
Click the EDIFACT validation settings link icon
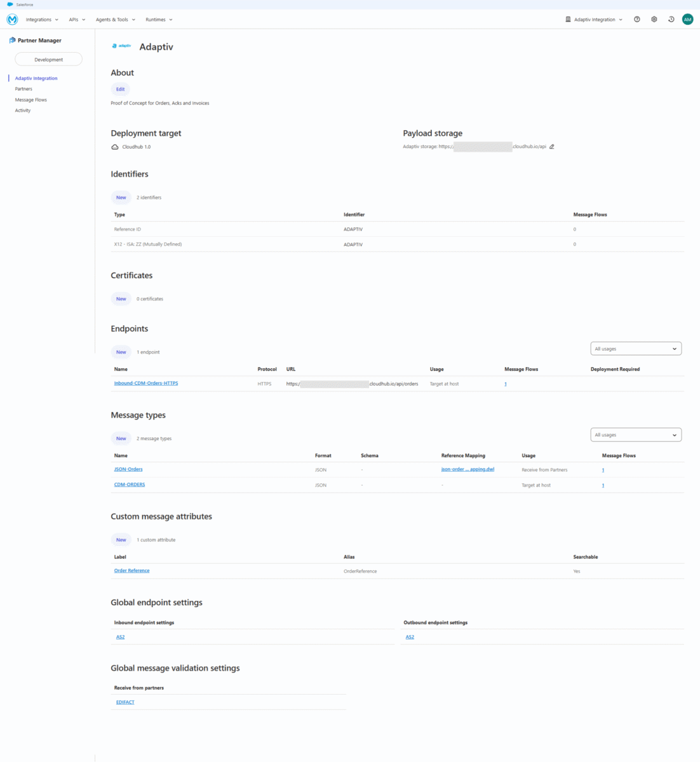pos(125,702)
